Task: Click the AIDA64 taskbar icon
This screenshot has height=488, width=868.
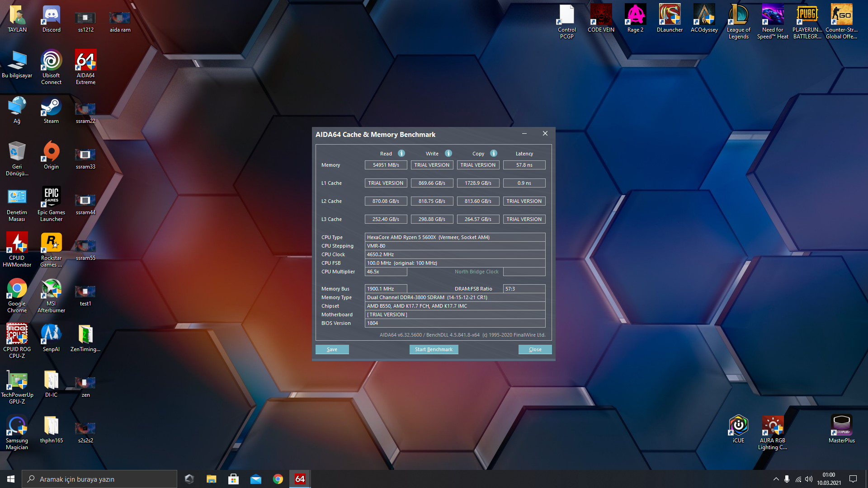Action: (x=300, y=479)
